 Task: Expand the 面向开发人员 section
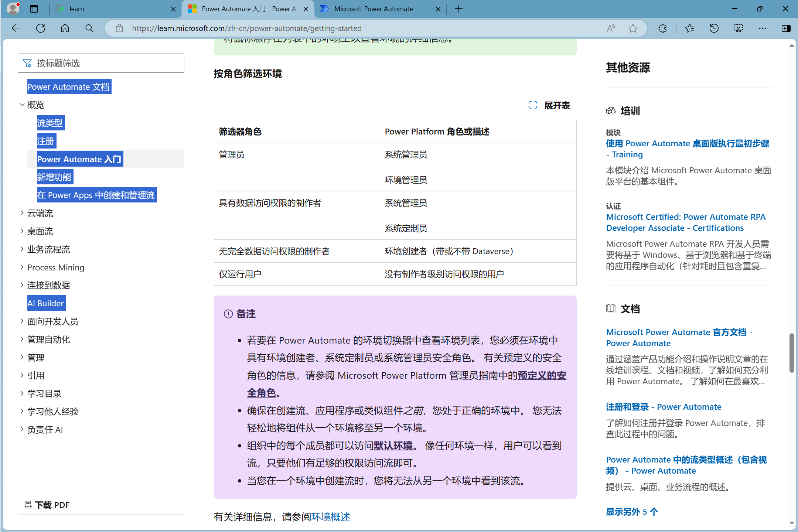pos(22,321)
